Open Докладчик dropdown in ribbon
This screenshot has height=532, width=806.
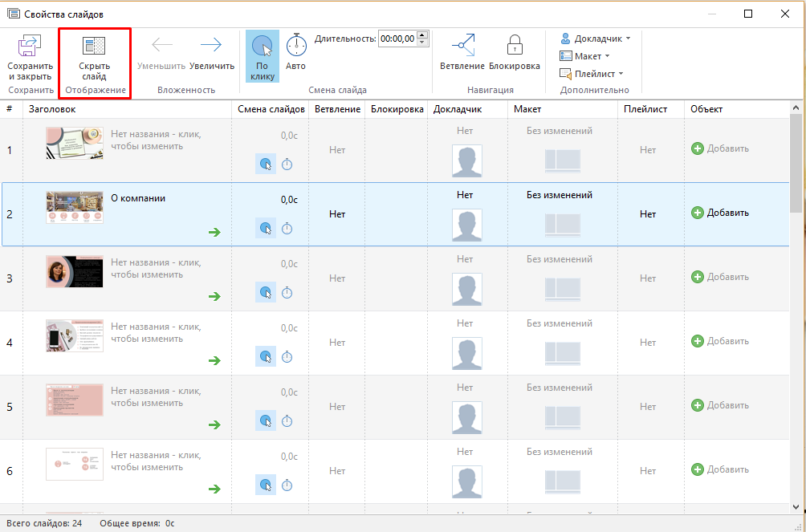click(x=595, y=39)
